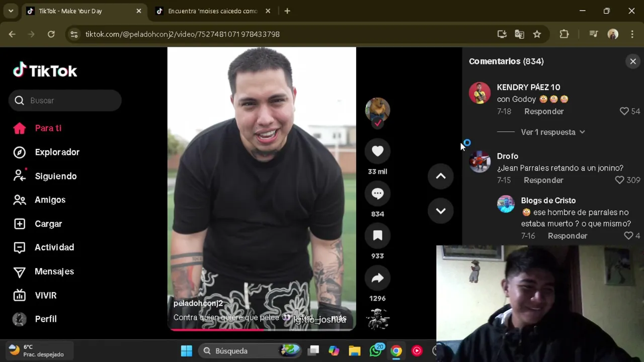Save video with bookmark icon
Screen dimensions: 644x362
pos(377,236)
